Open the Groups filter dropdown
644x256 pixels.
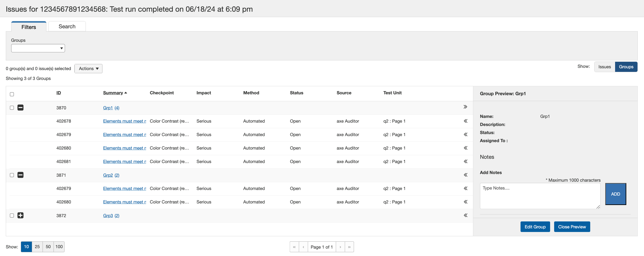pos(38,48)
